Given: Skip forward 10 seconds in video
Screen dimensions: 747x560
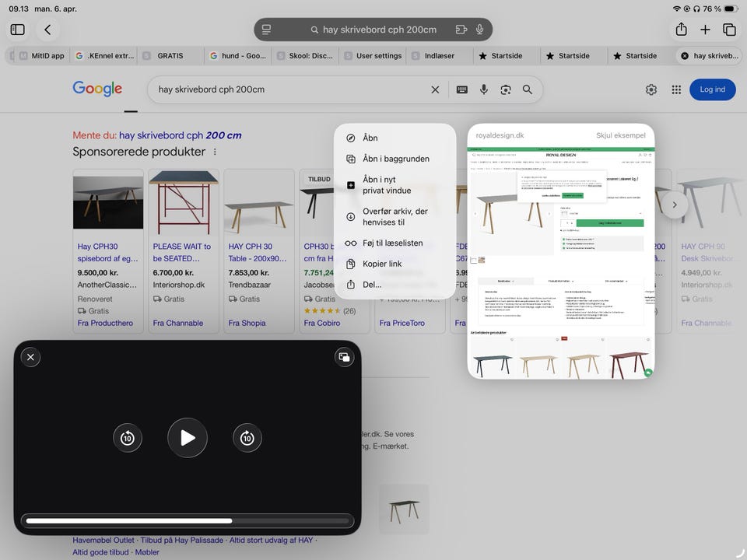Looking at the screenshot, I should pyautogui.click(x=247, y=438).
